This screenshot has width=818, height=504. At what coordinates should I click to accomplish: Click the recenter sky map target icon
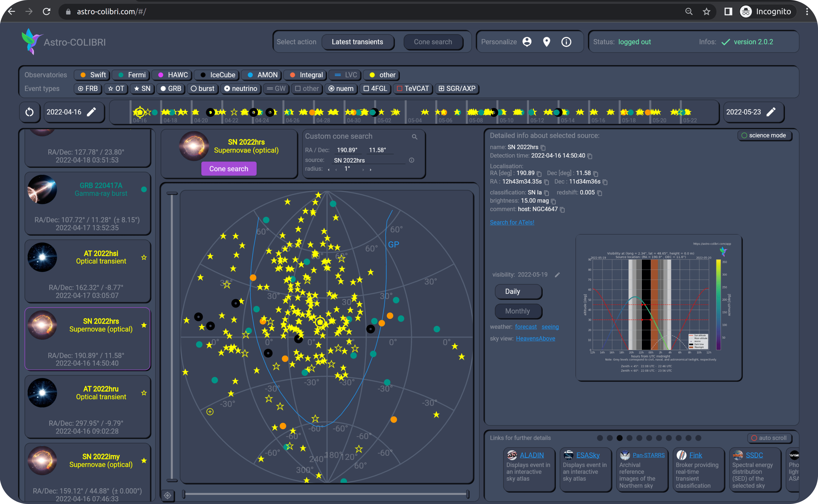(x=168, y=495)
